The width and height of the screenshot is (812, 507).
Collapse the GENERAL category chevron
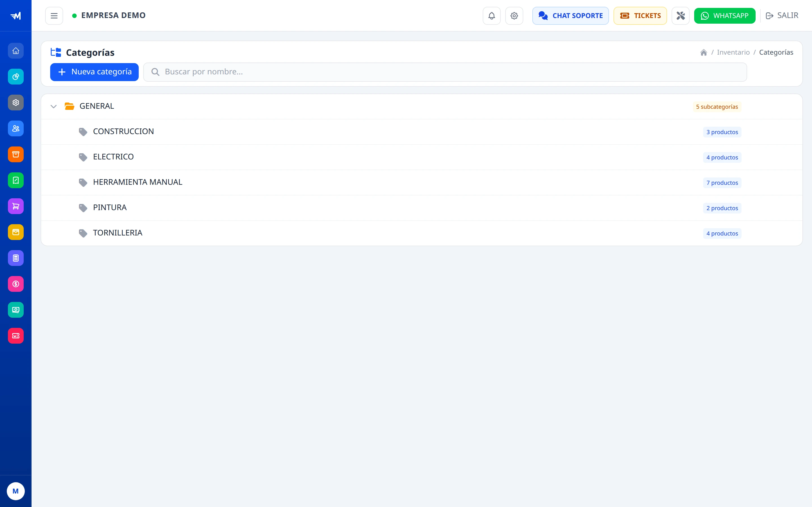(53, 107)
